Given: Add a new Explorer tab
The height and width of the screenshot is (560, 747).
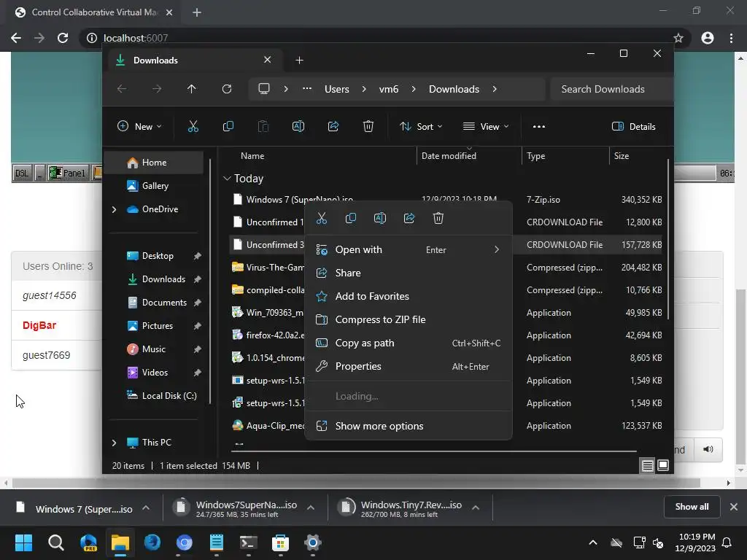Looking at the screenshot, I should [299, 60].
